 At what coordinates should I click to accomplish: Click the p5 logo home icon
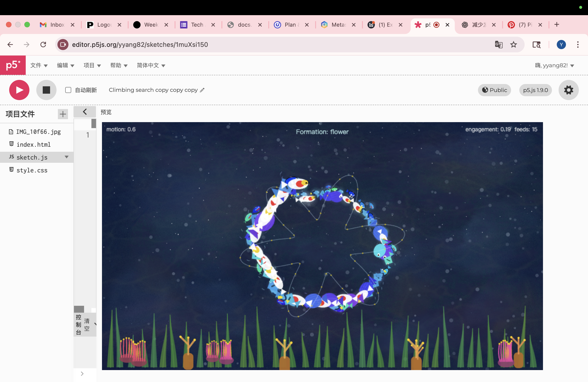click(x=13, y=65)
